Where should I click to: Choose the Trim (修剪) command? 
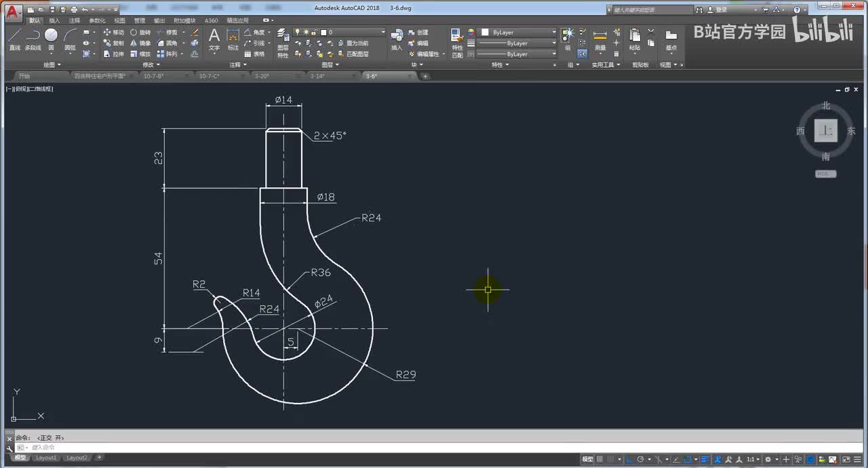[x=167, y=32]
